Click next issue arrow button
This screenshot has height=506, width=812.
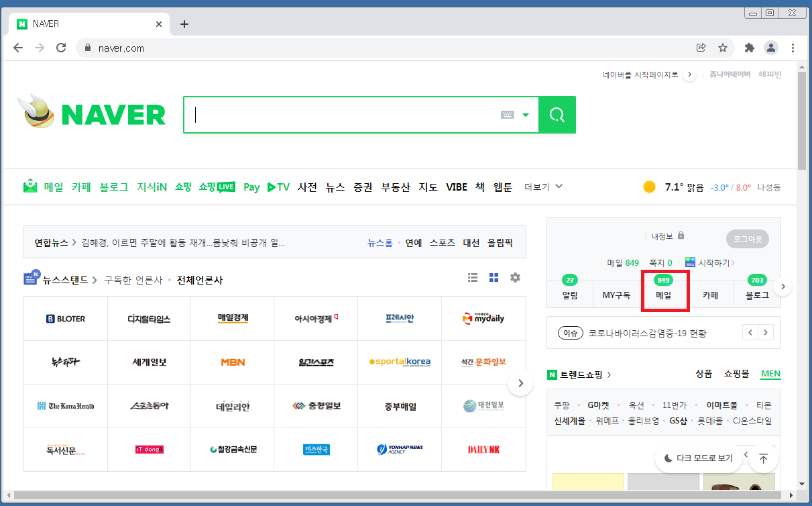766,332
